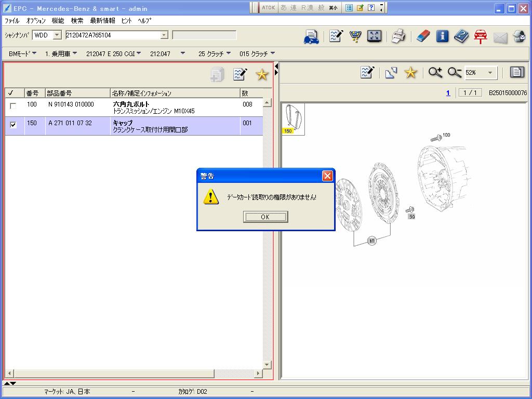Click parts list scroll up arrow
532x399 pixels.
(267, 102)
